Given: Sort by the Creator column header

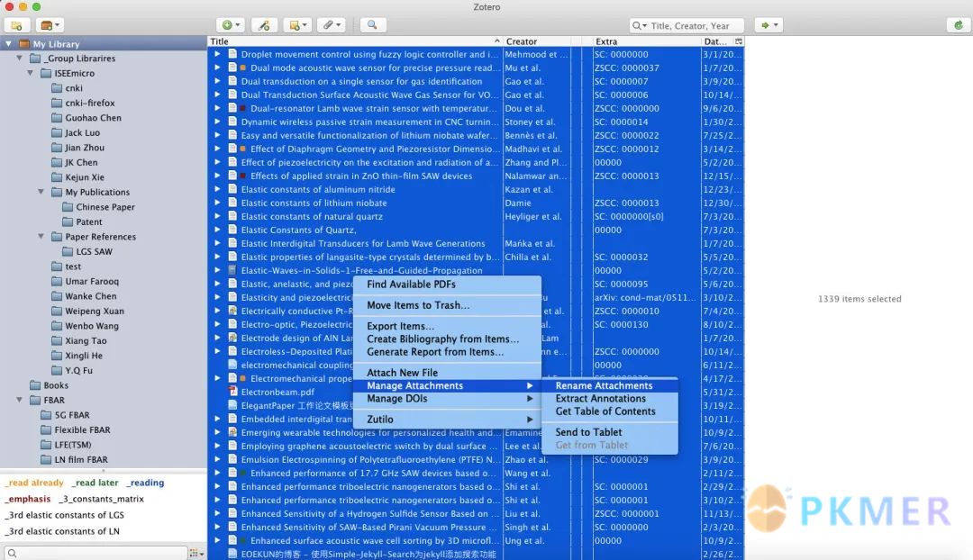Looking at the screenshot, I should [x=537, y=41].
